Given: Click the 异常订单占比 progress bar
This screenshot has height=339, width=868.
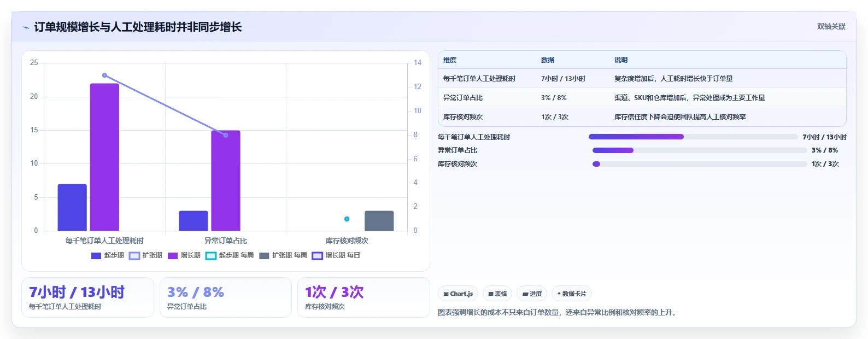Looking at the screenshot, I should click(x=700, y=150).
